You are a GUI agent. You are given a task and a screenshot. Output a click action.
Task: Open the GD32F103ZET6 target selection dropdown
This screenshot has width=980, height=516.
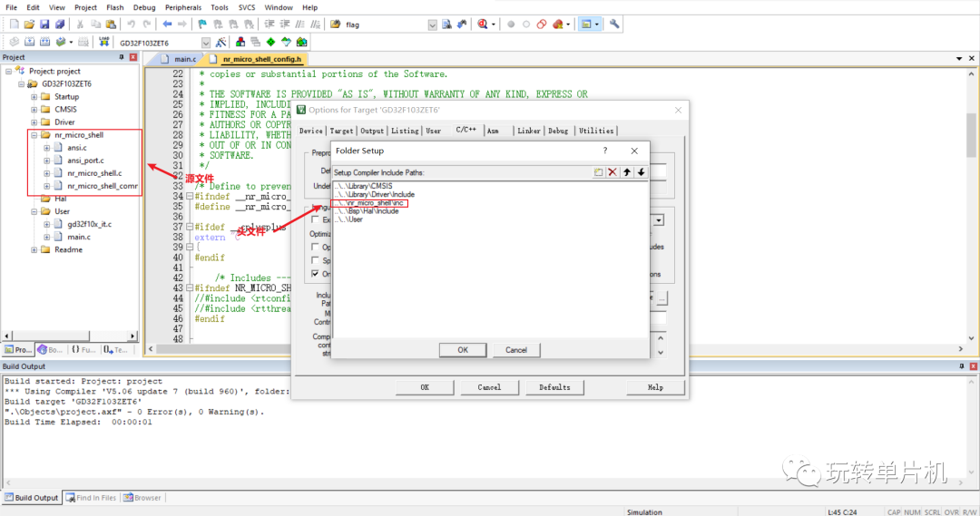point(205,42)
